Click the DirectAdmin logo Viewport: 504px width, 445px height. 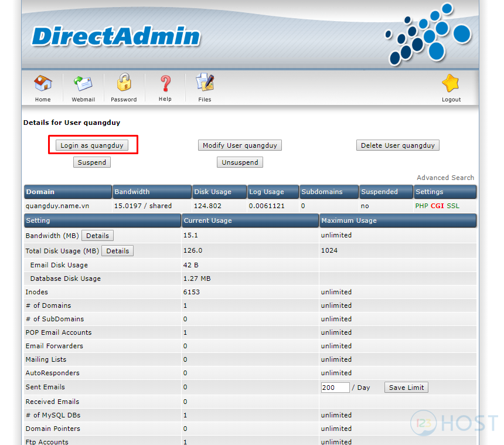(115, 36)
